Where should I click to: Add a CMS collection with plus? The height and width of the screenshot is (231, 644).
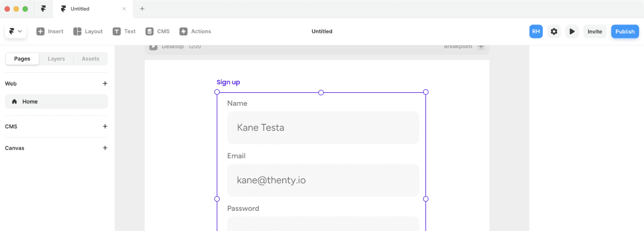(x=105, y=127)
